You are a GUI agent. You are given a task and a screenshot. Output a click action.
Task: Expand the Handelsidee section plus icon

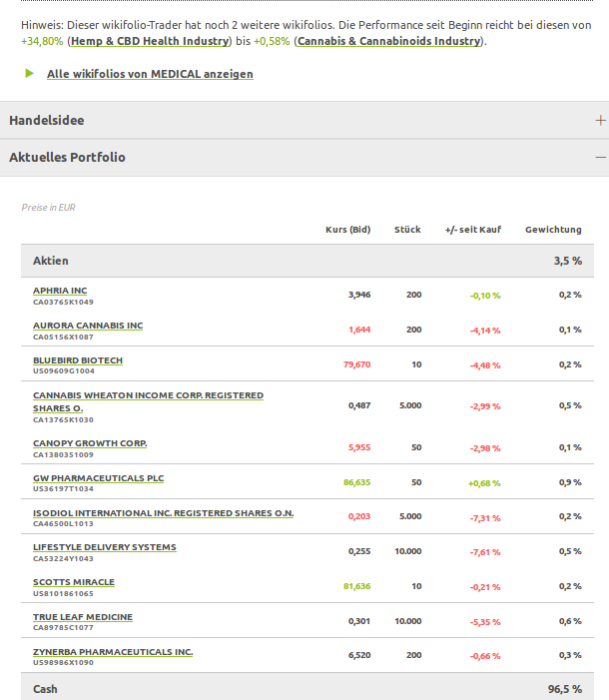click(x=600, y=120)
